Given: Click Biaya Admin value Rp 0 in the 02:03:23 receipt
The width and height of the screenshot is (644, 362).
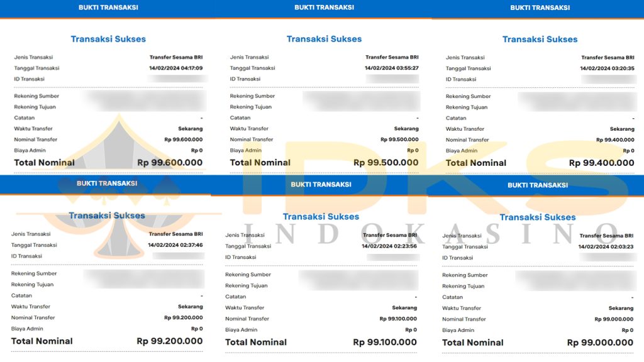Looking at the screenshot, I should 628,331.
